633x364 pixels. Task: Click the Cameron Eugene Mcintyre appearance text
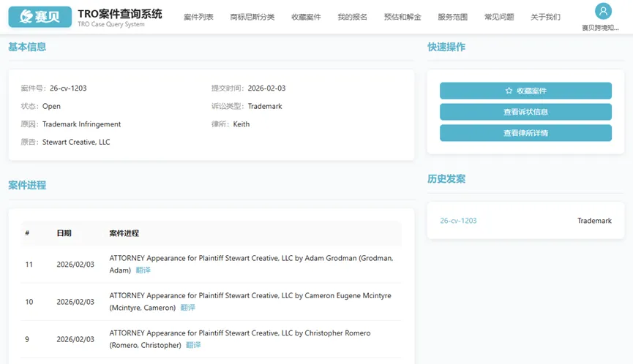(250, 302)
